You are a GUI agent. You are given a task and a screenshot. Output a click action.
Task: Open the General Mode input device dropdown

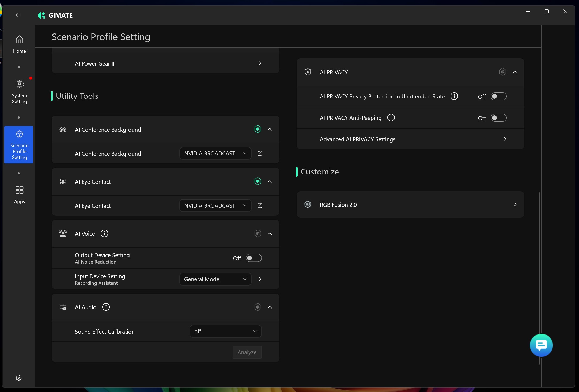pos(215,279)
